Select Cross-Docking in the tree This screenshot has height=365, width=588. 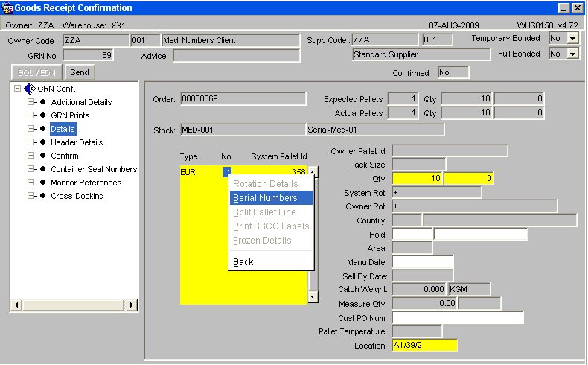[77, 196]
